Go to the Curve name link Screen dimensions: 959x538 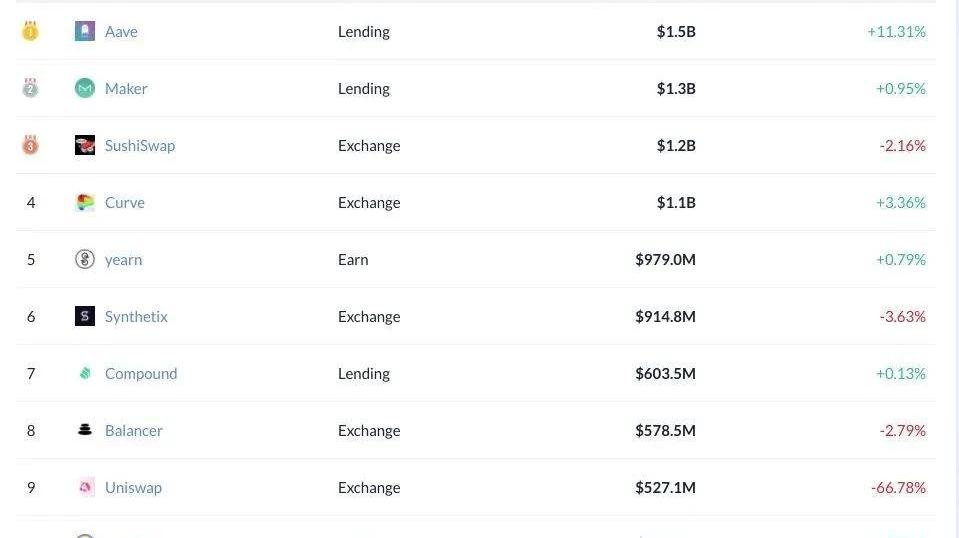[x=125, y=202]
